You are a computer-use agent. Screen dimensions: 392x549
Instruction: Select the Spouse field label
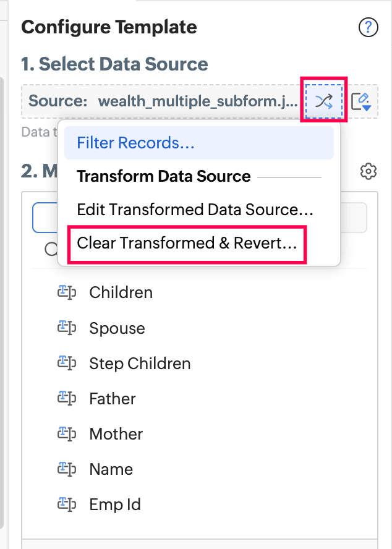pyautogui.click(x=117, y=328)
